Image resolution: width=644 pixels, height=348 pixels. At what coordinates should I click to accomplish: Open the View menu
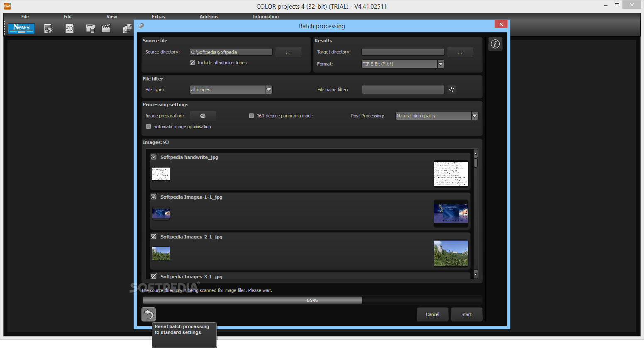point(112,17)
